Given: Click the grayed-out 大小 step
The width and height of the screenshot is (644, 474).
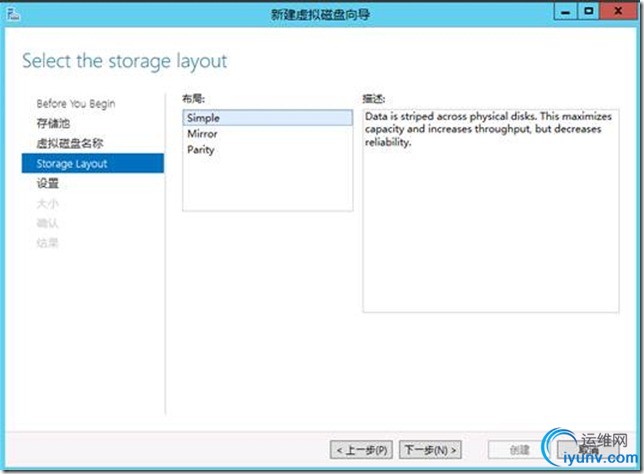Looking at the screenshot, I should tap(48, 203).
